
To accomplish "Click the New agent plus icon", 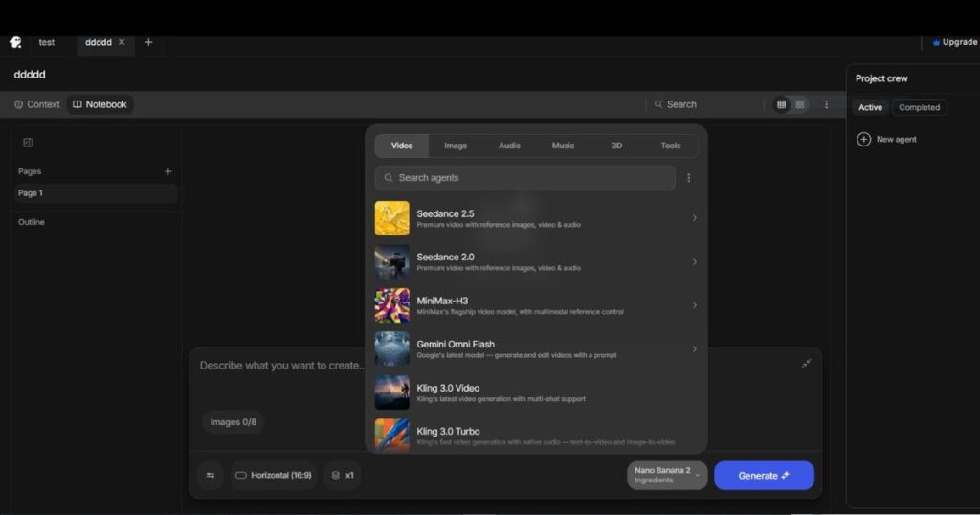I will [864, 140].
